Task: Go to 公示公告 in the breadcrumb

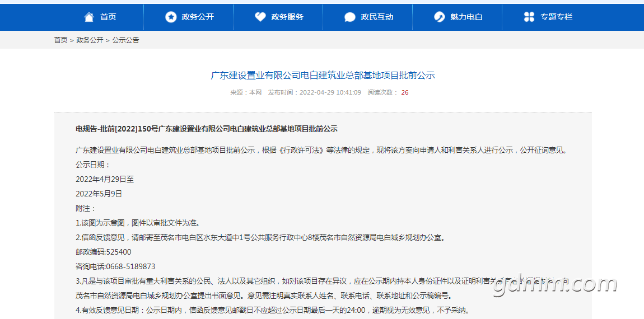Action: click(x=125, y=40)
